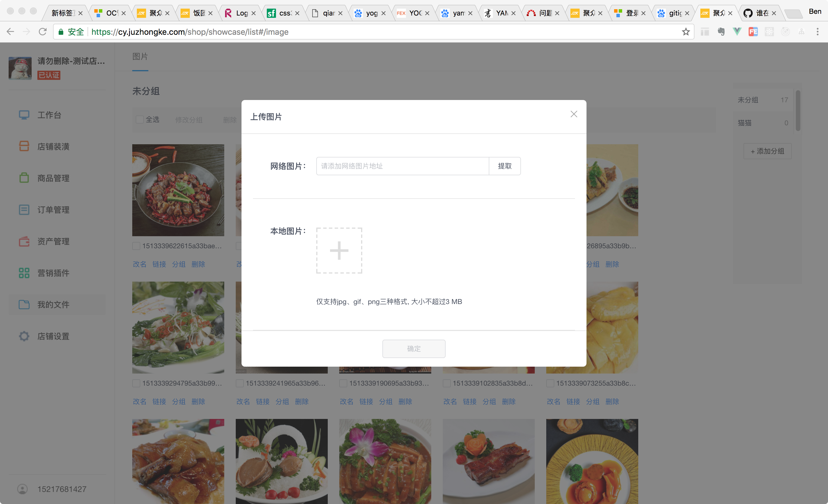
Task: Click 改名 under image 1513339294795a33b99
Action: coord(139,402)
